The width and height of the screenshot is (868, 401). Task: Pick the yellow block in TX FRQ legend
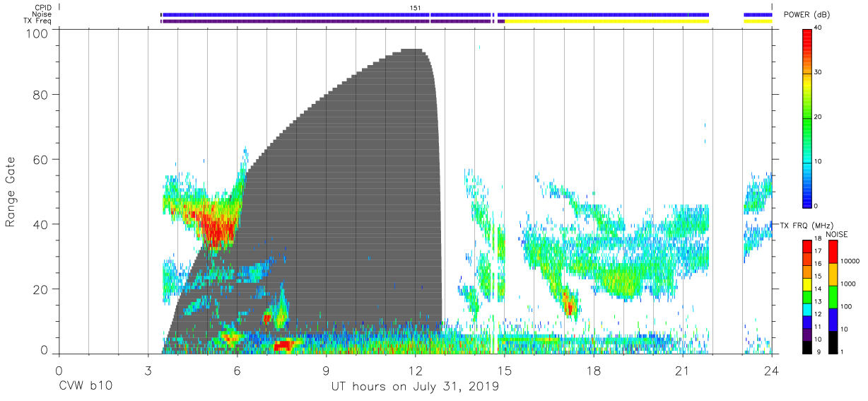point(807,284)
